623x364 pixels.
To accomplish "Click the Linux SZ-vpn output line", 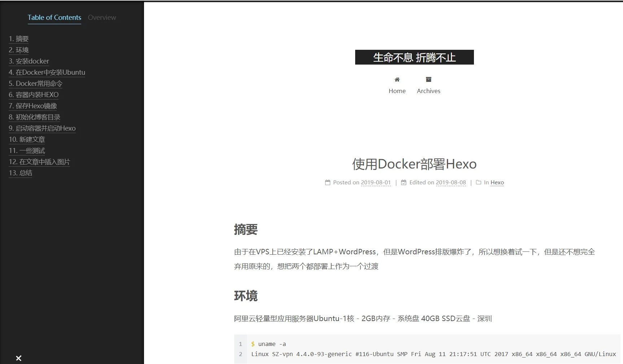I will point(434,354).
